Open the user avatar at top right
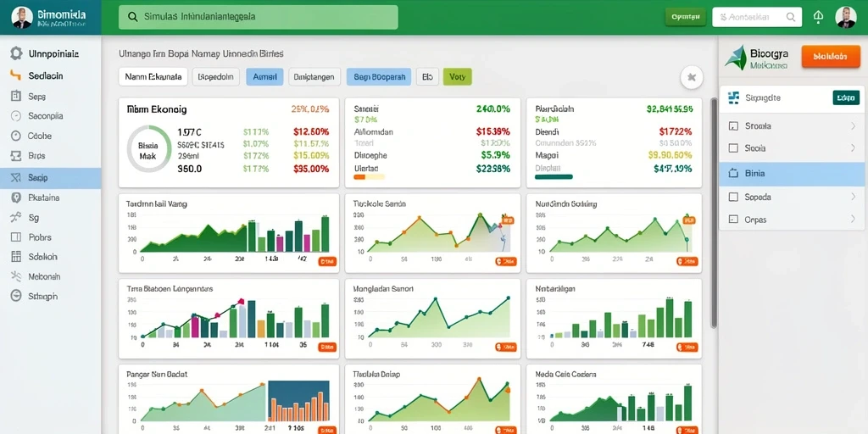868x434 pixels. click(845, 17)
